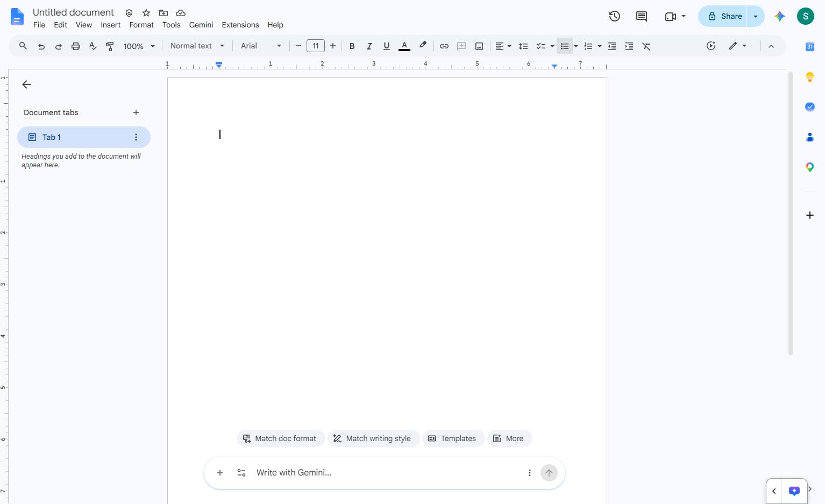The height and width of the screenshot is (504, 825).
Task: Print the document with printer icon
Action: (x=76, y=46)
